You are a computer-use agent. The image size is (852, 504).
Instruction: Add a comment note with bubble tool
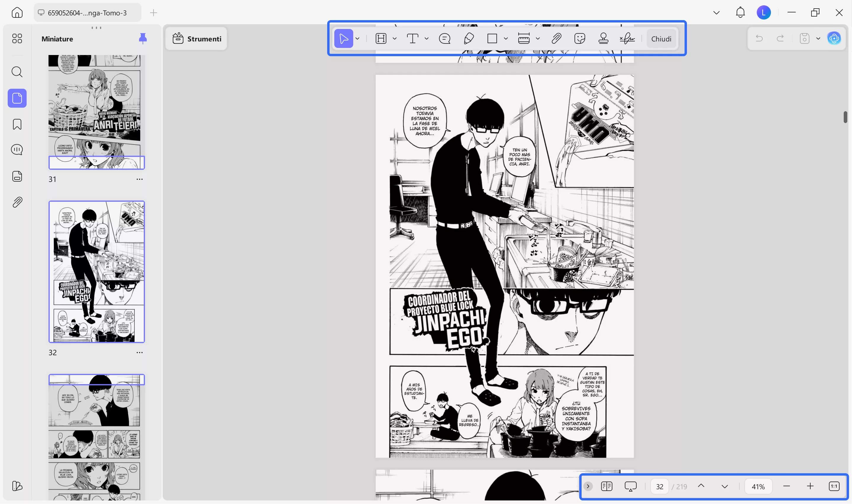click(445, 39)
